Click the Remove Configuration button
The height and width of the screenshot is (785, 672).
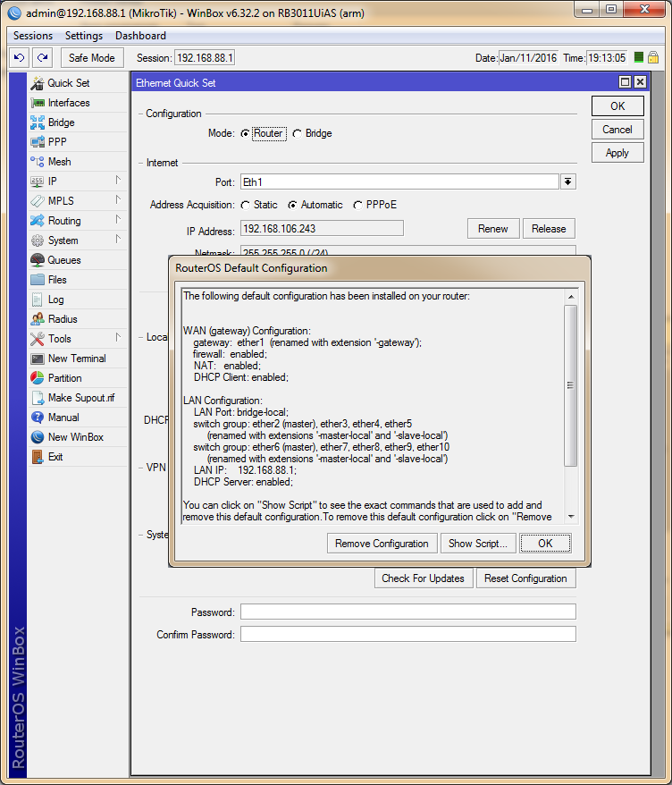click(x=382, y=544)
